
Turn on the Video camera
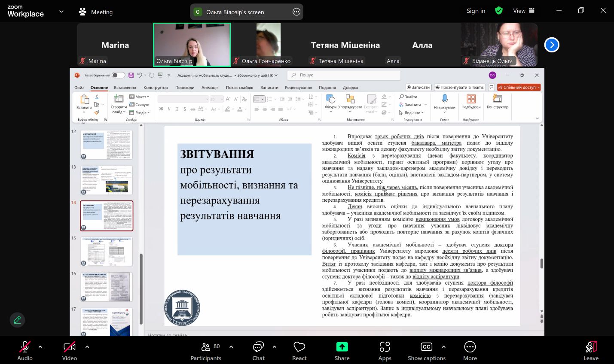coord(69,351)
